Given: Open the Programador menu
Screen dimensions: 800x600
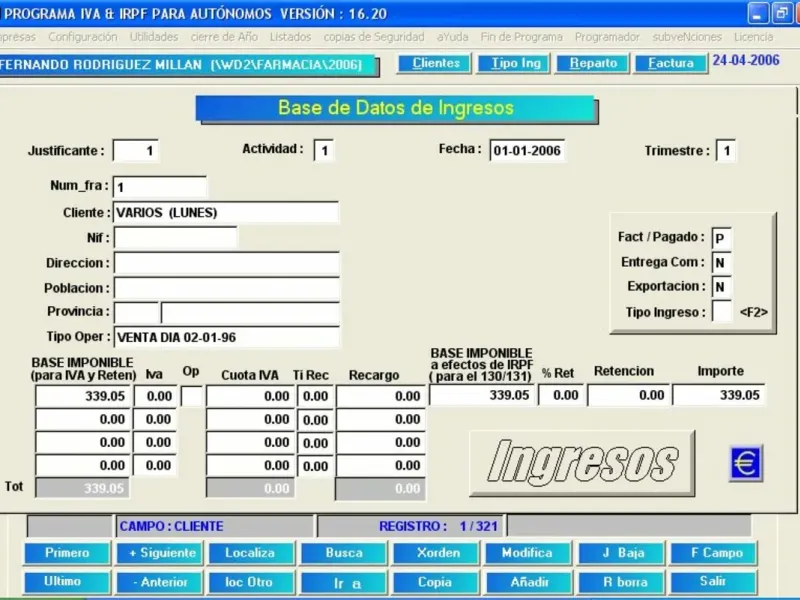Looking at the screenshot, I should tap(607, 37).
